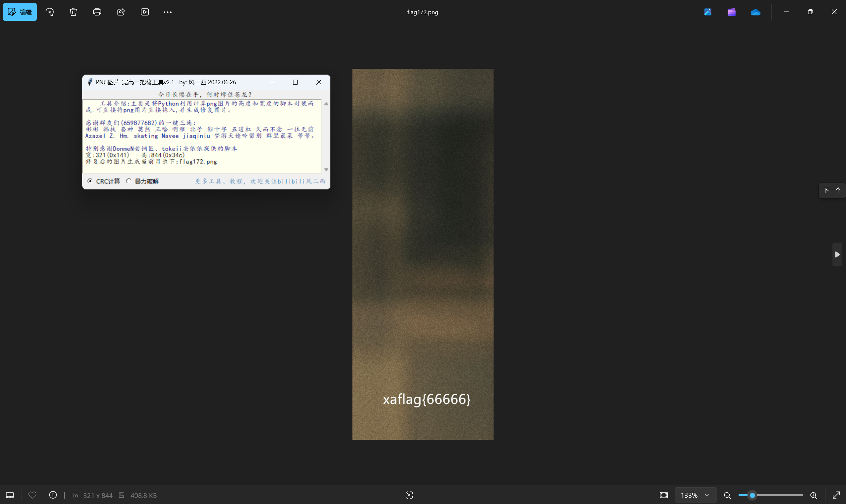
Task: Toggle the filmstrip icon in the status bar
Action: pos(10,495)
